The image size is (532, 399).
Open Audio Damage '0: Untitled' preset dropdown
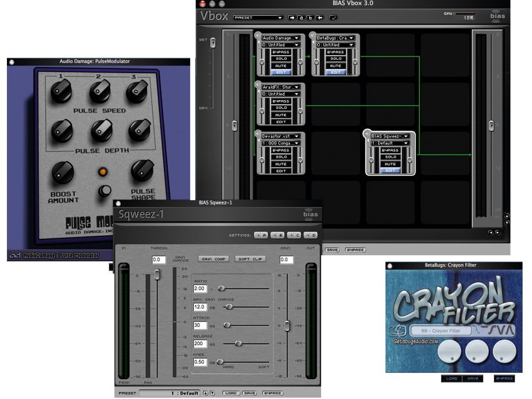(x=280, y=45)
